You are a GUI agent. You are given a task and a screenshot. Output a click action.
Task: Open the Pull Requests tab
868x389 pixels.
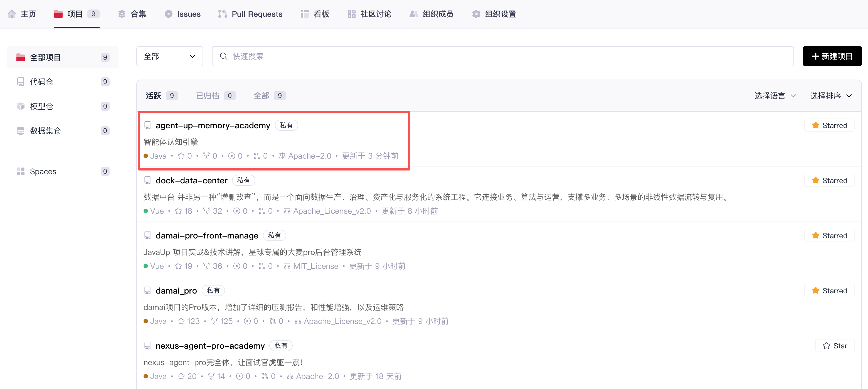(250, 14)
